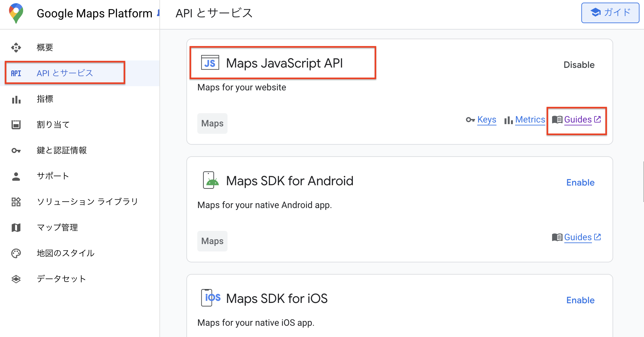Screen dimensions: 644x337
Task: Enable Maps SDK for Android
Action: click(x=580, y=183)
